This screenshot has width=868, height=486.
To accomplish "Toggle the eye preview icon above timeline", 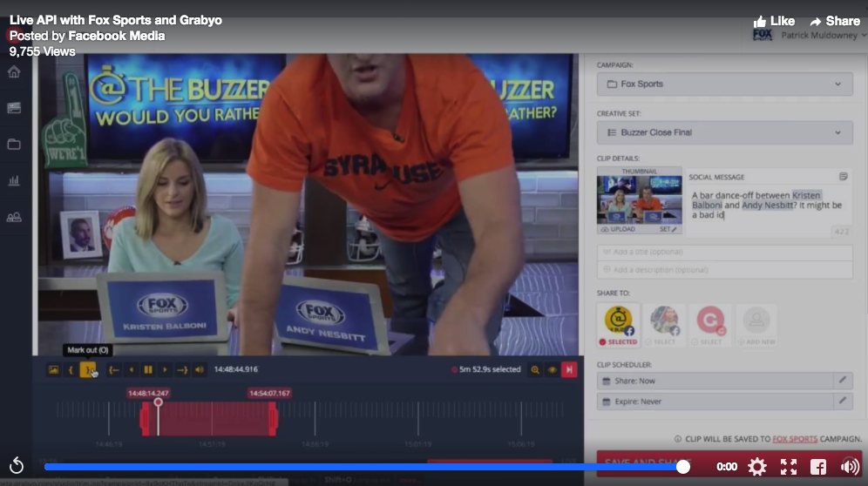I will 553,370.
